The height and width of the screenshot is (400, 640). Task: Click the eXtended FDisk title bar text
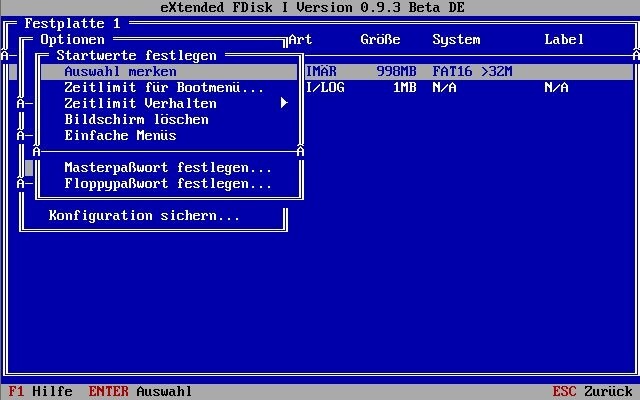click(x=312, y=7)
